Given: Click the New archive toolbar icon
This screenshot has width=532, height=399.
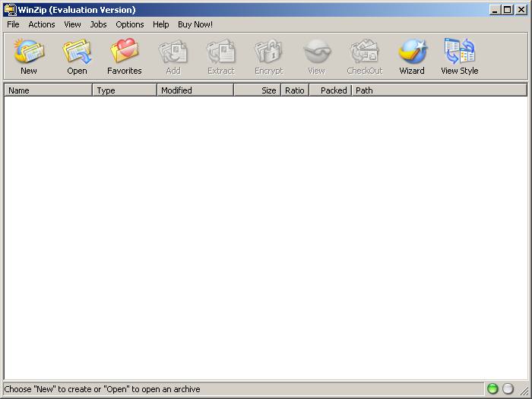Looking at the screenshot, I should (x=29, y=51).
